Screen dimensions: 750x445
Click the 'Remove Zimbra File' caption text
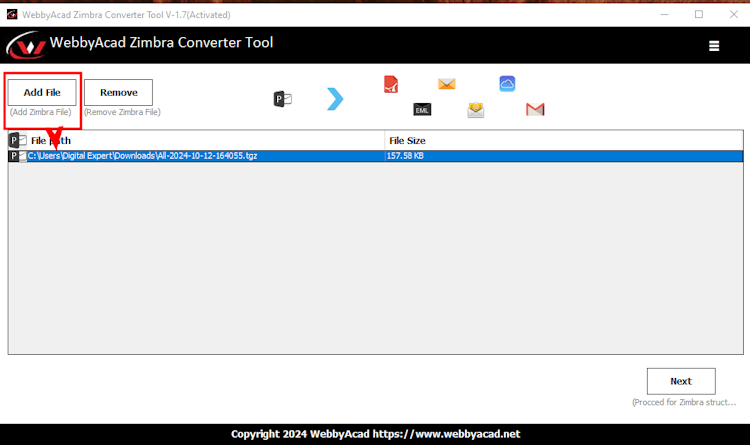122,112
